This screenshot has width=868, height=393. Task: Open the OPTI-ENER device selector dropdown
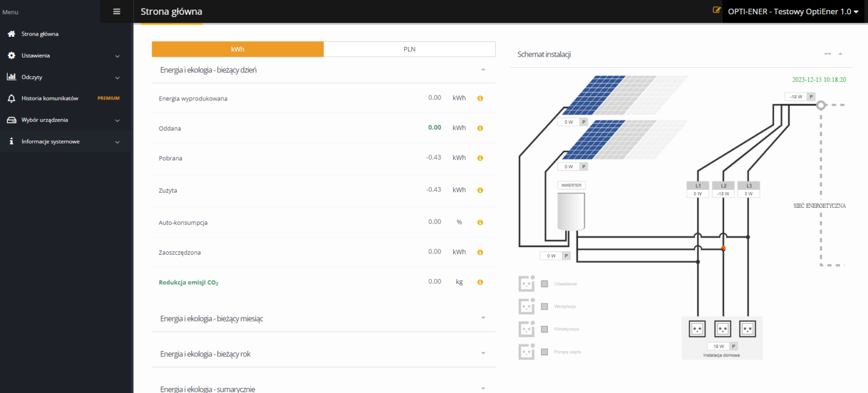point(793,11)
